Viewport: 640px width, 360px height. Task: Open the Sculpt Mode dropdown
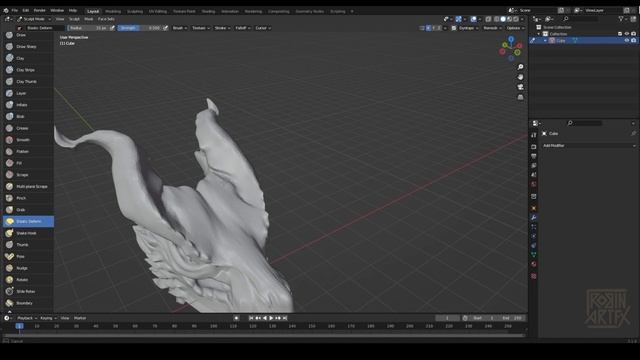tap(34, 19)
